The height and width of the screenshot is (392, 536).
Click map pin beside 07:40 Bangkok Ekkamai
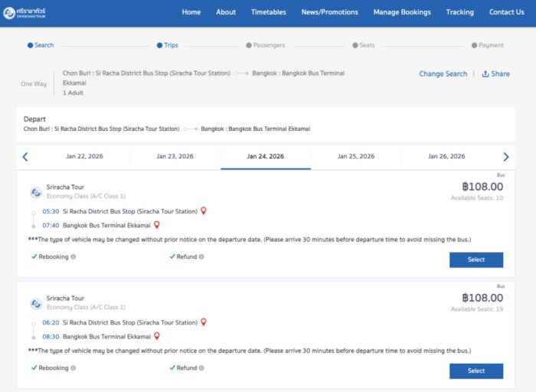click(157, 224)
